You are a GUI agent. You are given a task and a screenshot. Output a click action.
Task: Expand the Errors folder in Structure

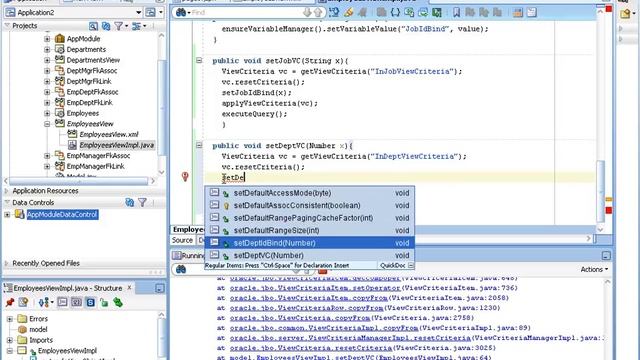(10, 319)
